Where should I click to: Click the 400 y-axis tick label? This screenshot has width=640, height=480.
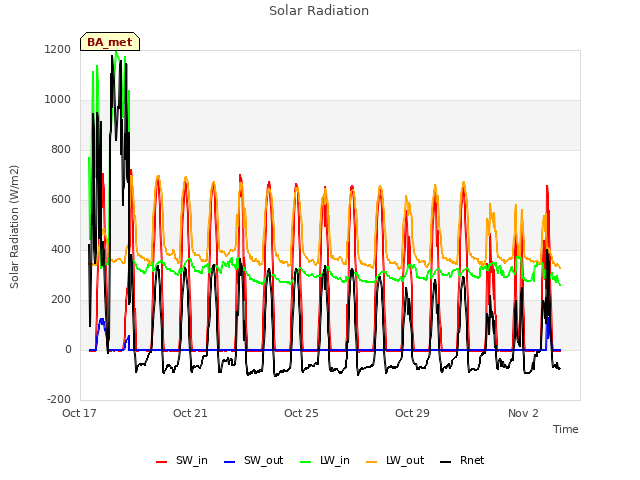click(61, 249)
